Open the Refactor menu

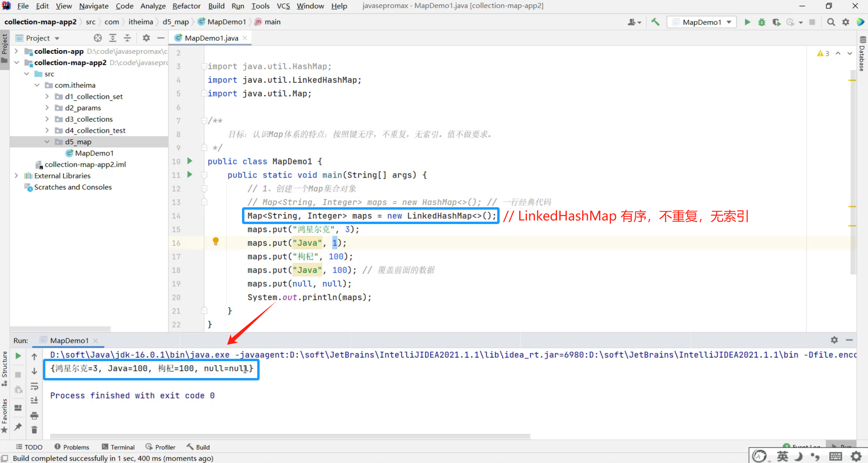[186, 6]
